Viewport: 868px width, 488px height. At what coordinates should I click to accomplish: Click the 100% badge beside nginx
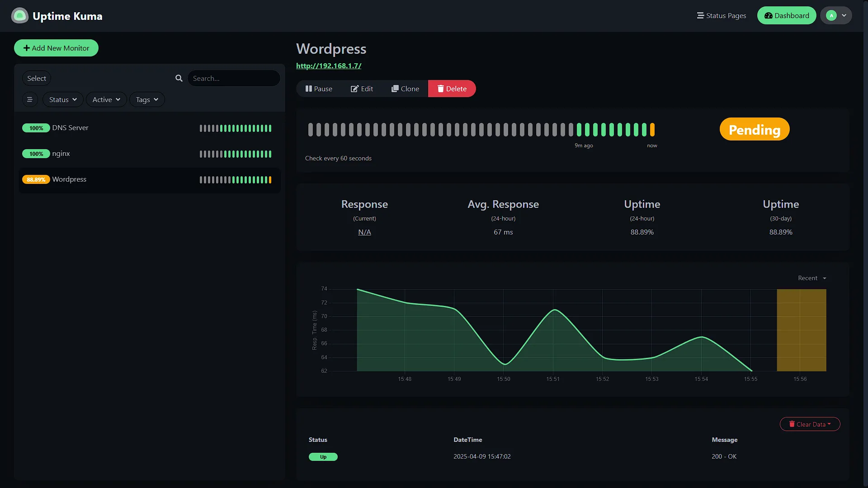36,154
